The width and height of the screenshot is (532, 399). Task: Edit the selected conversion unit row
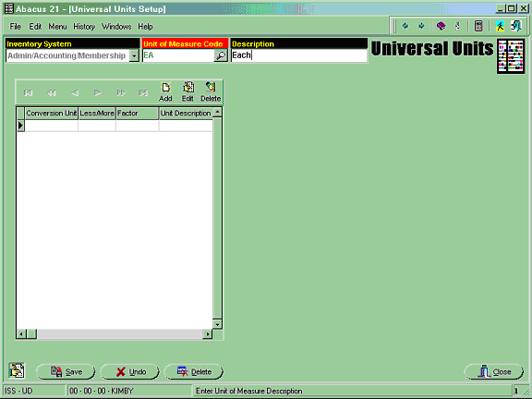point(187,92)
